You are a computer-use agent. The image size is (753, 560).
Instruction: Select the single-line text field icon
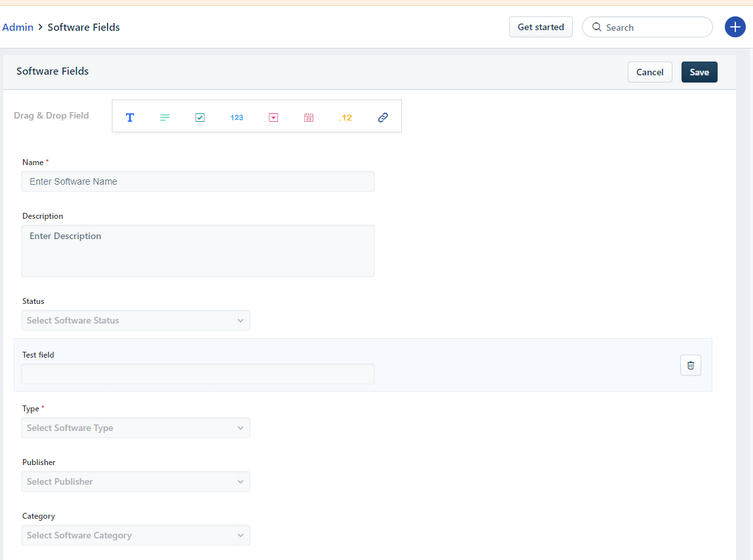pos(130,117)
